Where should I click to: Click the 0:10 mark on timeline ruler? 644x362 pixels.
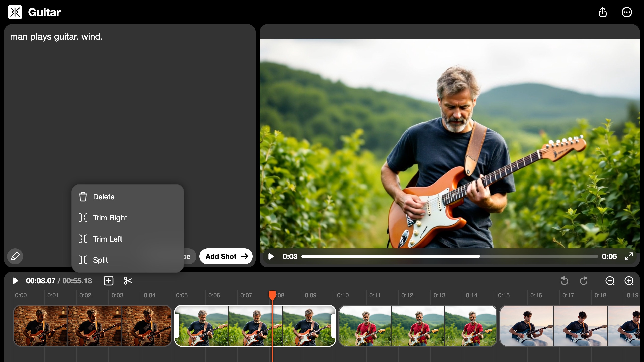point(343,295)
